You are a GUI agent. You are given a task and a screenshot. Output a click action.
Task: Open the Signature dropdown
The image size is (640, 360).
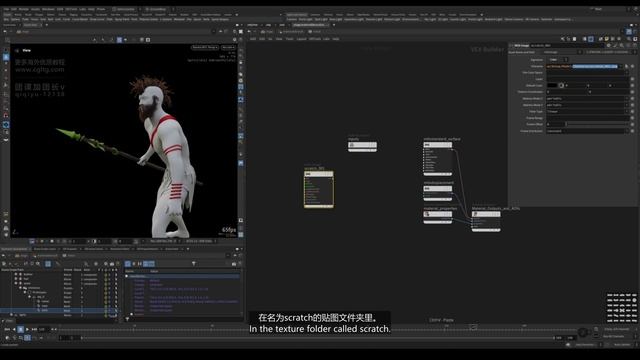click(557, 60)
